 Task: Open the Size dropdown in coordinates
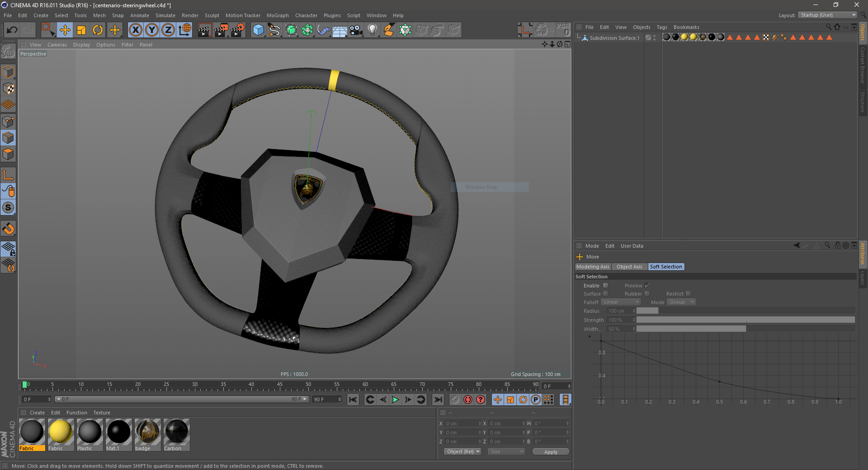click(x=506, y=451)
